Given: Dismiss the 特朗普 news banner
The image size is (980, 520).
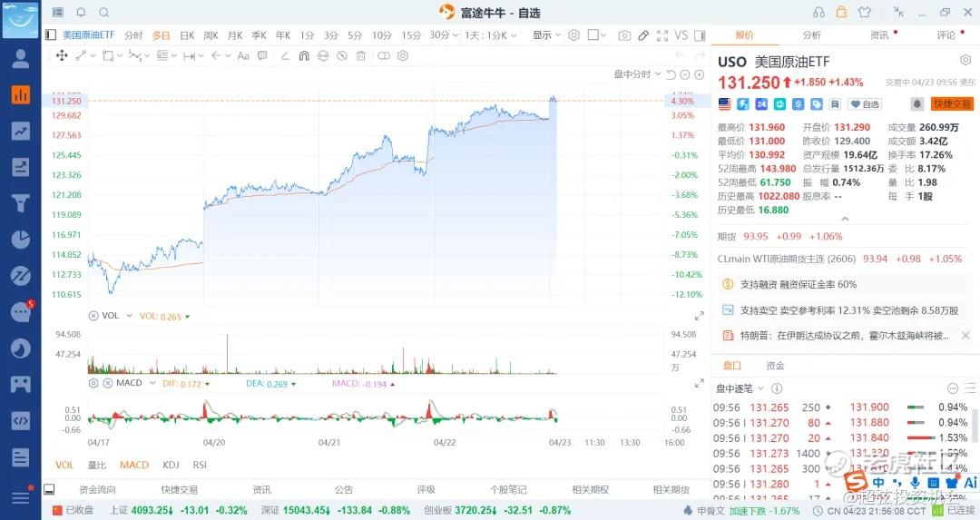Looking at the screenshot, I should click(x=965, y=336).
